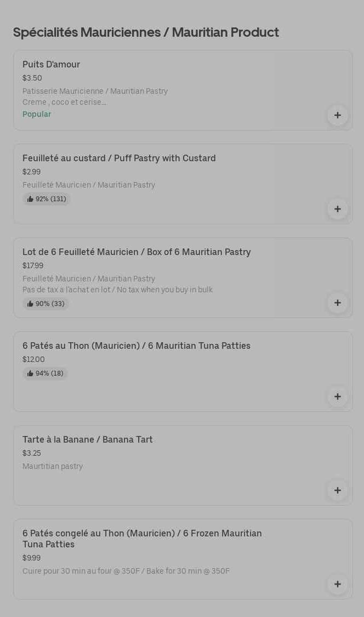Click the Maurtitian pastry description text
The image size is (364, 617).
[x=53, y=466]
